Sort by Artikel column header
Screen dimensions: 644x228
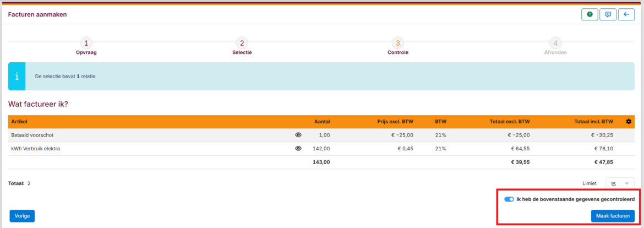(x=19, y=122)
